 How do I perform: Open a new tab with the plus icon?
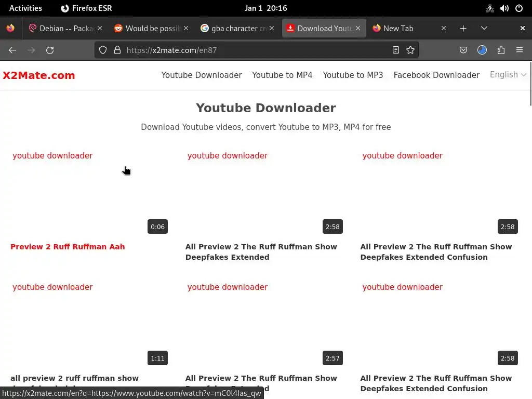coord(463,29)
